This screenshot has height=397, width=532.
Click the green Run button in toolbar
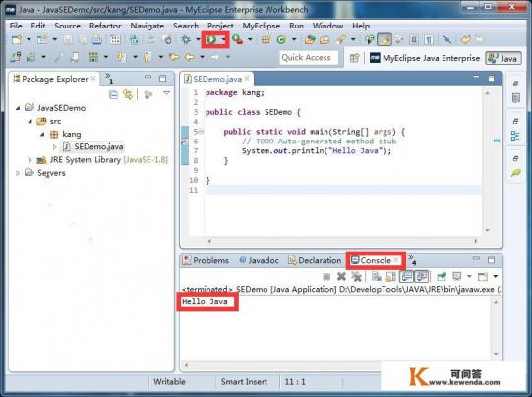point(211,40)
